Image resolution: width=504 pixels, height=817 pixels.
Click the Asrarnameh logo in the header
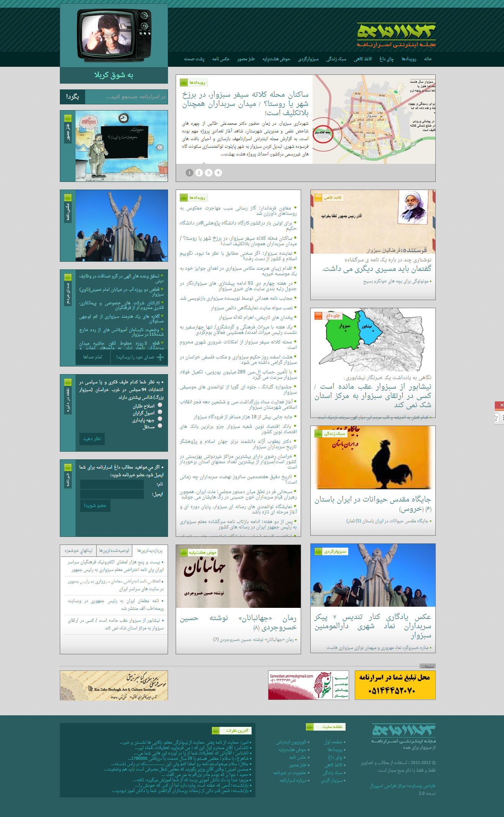tap(396, 35)
